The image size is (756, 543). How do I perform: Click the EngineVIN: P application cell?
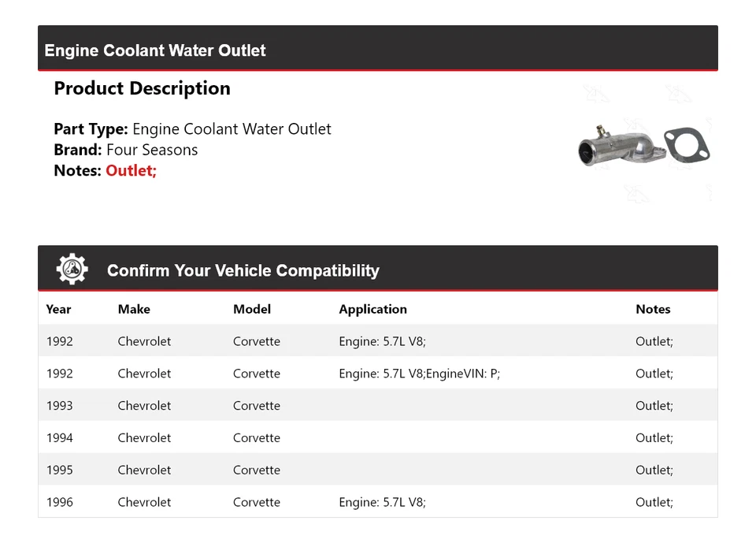pyautogui.click(x=419, y=374)
